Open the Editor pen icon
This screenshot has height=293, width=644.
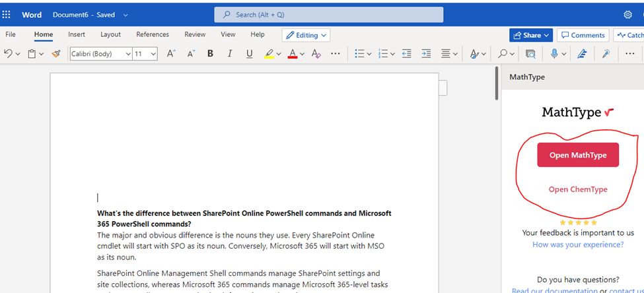[581, 53]
